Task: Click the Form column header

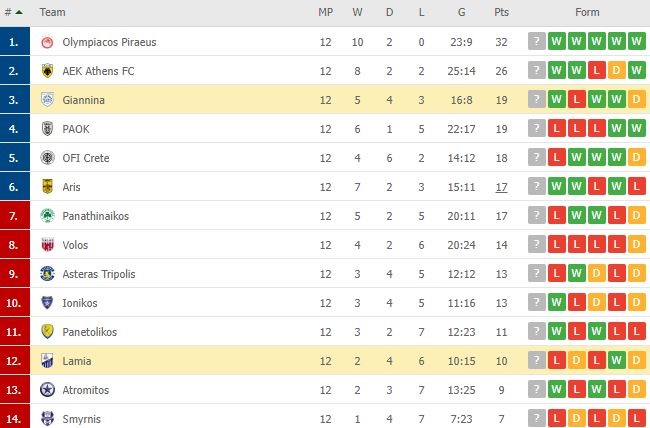Action: [587, 13]
